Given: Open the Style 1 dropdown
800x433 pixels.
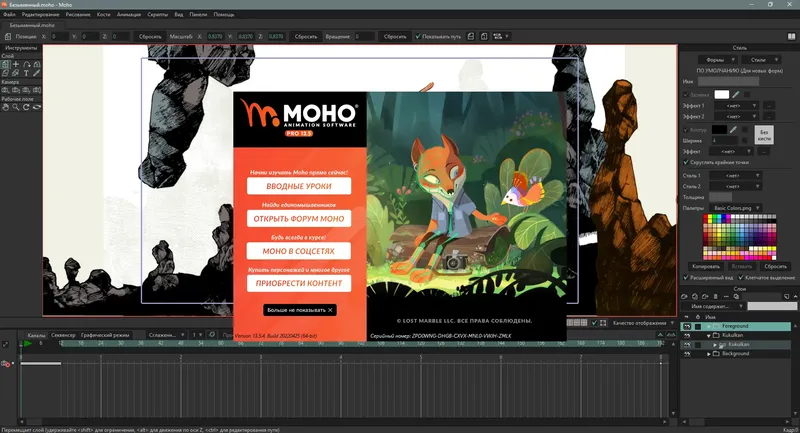Looking at the screenshot, I should (736, 175).
